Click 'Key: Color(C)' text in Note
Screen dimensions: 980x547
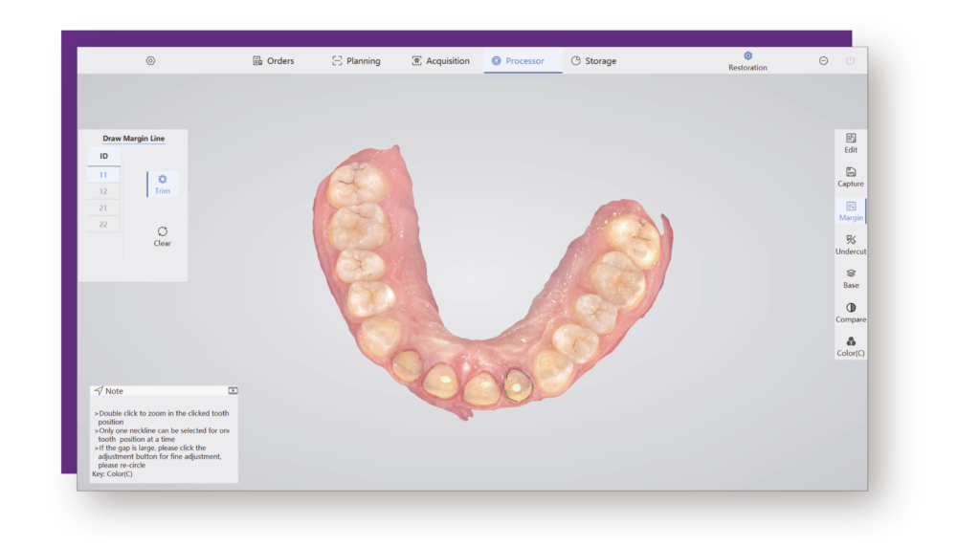(113, 474)
